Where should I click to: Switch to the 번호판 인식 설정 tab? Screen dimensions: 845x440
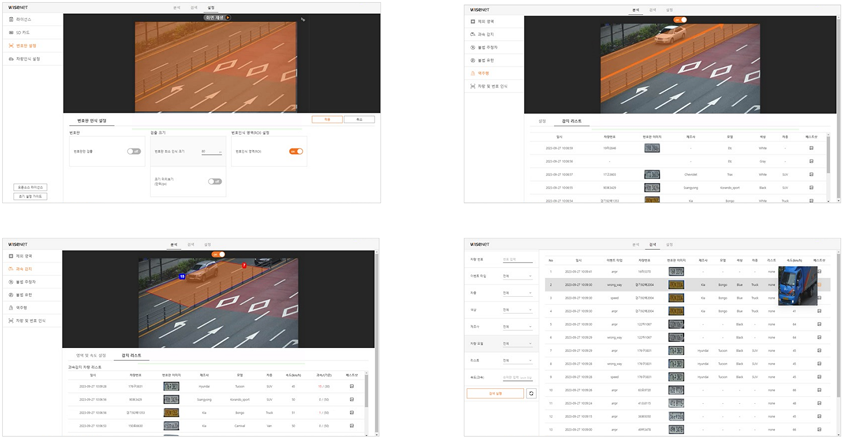click(x=91, y=120)
